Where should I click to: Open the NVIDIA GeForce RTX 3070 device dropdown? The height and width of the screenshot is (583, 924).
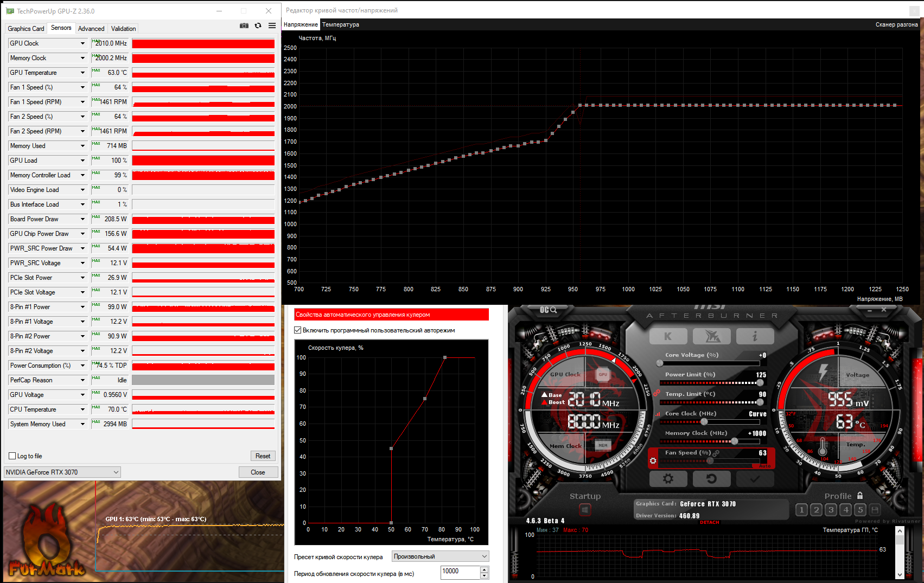coord(62,472)
